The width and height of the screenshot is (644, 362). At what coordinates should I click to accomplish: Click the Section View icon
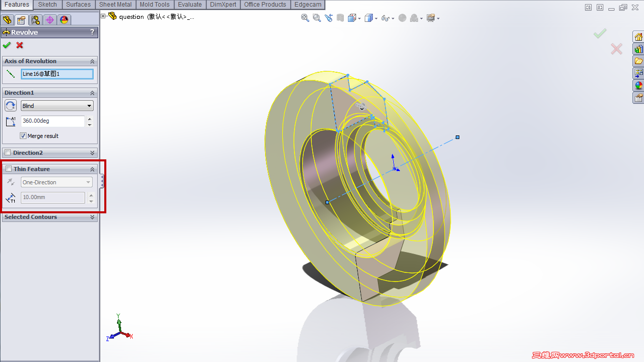340,18
